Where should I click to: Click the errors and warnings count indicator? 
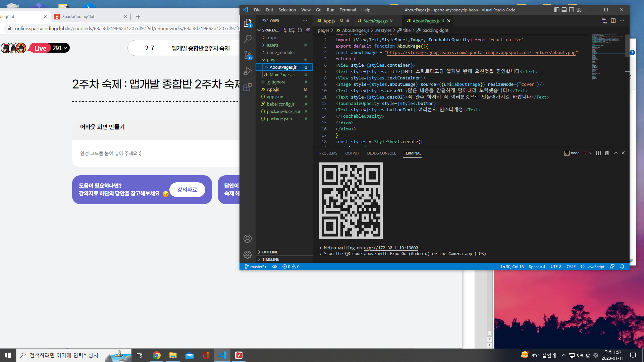click(x=291, y=266)
